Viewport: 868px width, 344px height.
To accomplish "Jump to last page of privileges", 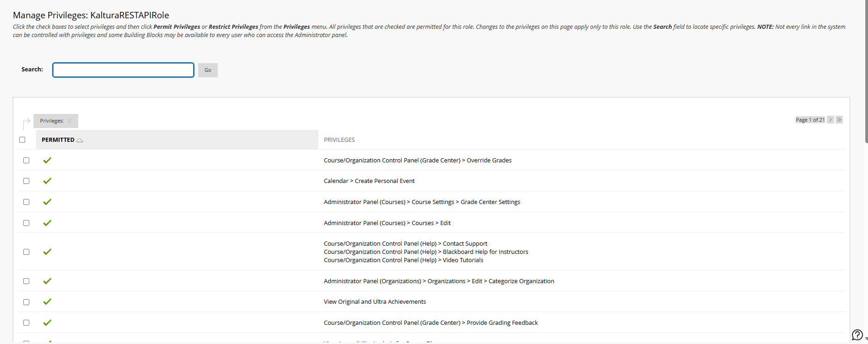I will 839,120.
